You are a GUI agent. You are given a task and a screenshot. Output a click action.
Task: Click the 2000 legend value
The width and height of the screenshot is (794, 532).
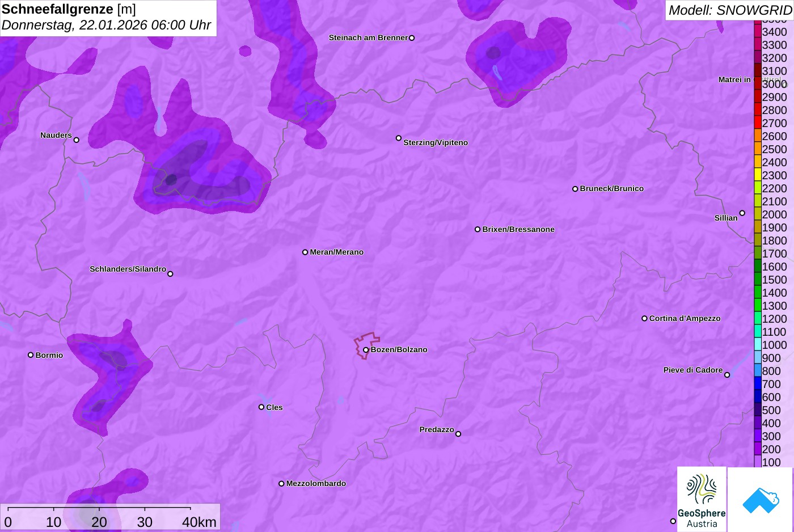(x=774, y=214)
